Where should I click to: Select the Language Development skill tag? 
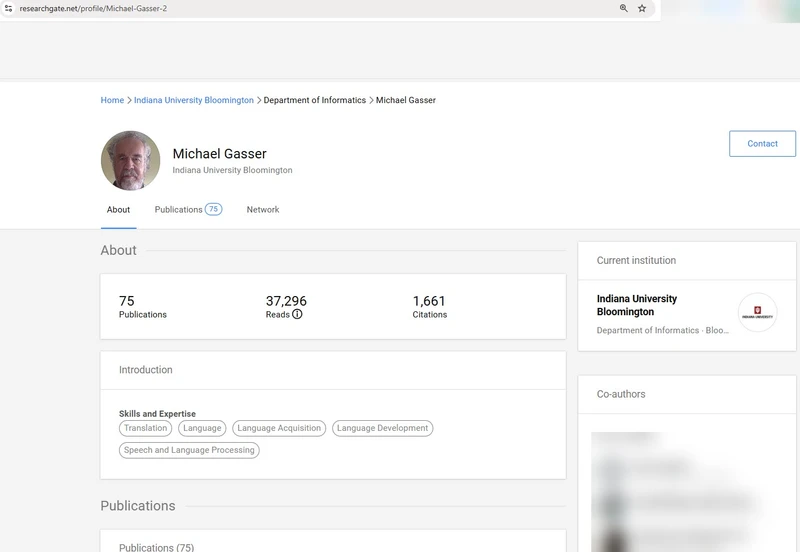coord(383,428)
